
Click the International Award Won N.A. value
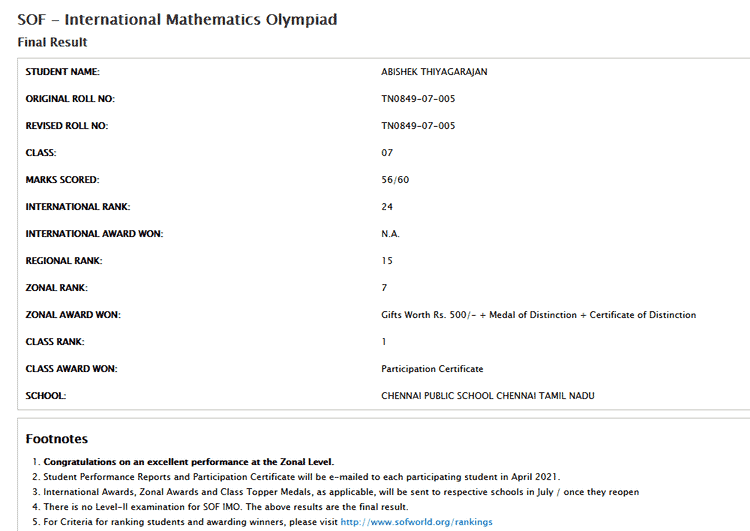pyautogui.click(x=390, y=234)
